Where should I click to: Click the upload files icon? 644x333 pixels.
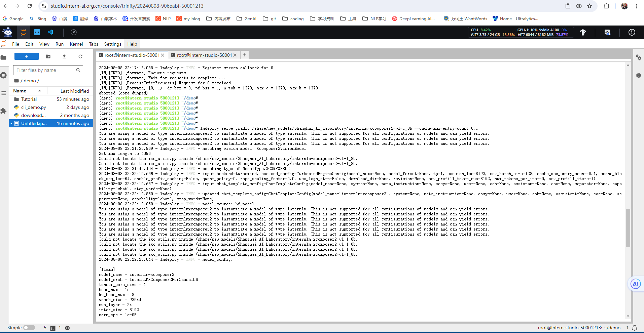pos(64,56)
